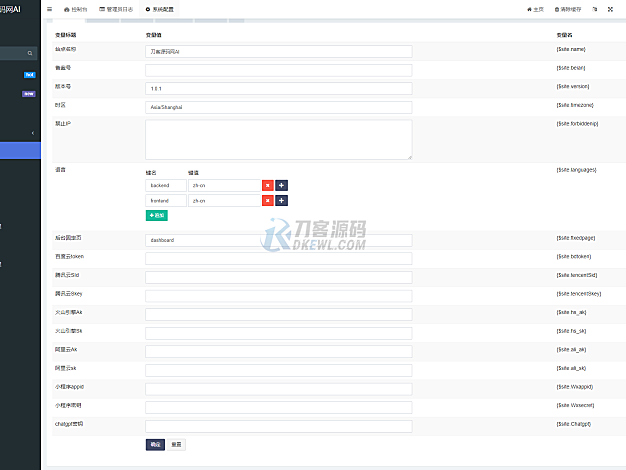
Task: Focus the Wxsecret input field
Action: (x=279, y=408)
